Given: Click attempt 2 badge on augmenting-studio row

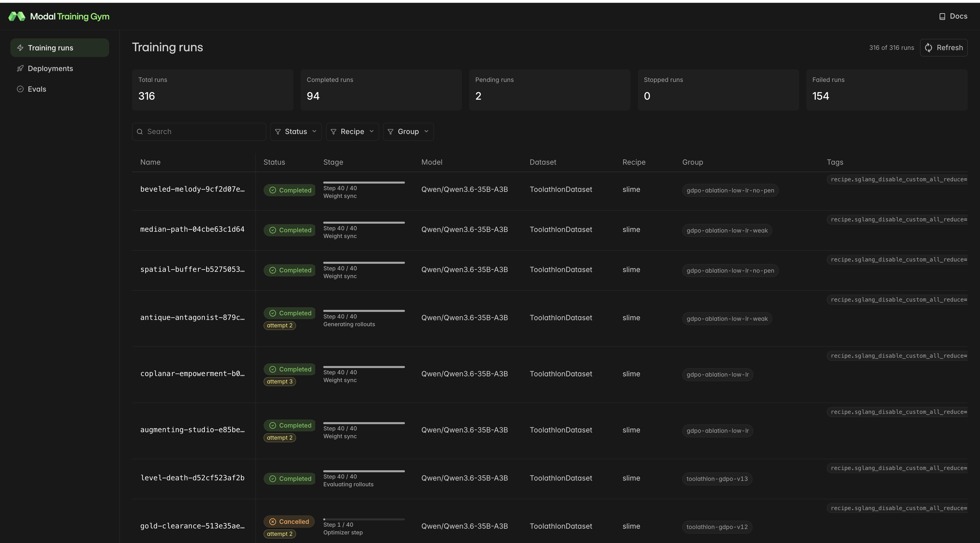Looking at the screenshot, I should pos(280,438).
